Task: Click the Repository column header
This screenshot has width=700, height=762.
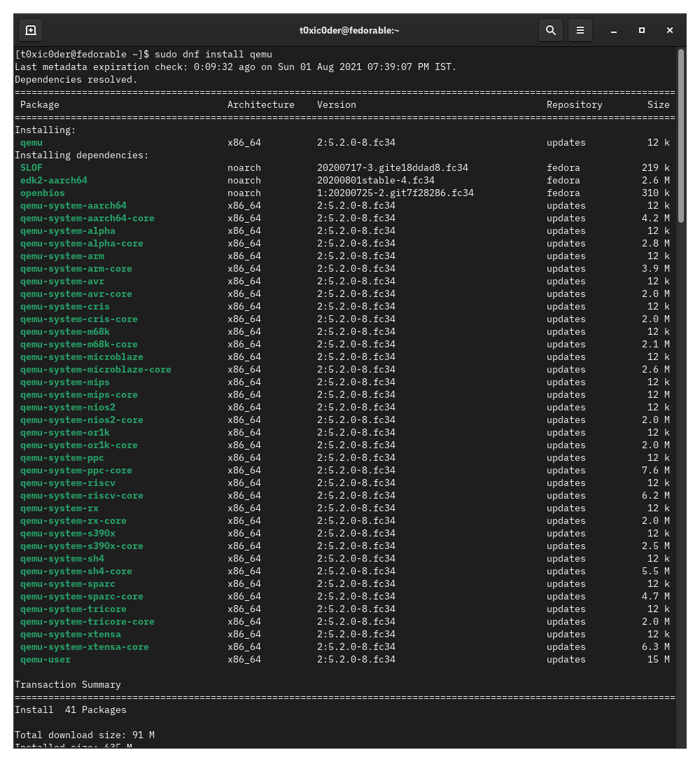Action: click(x=574, y=105)
